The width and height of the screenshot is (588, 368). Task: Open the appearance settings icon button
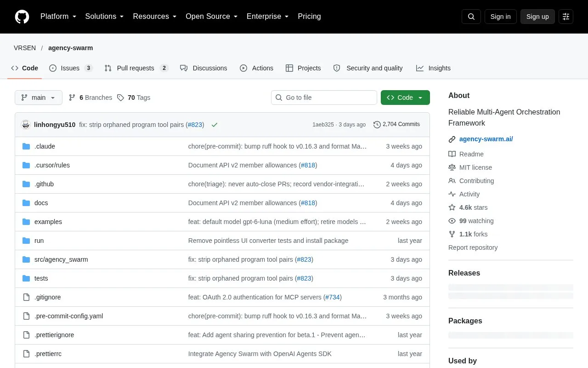click(x=566, y=17)
